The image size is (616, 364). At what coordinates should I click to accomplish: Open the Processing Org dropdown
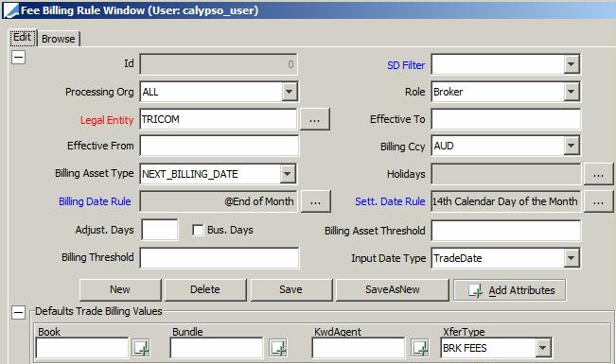click(x=289, y=92)
